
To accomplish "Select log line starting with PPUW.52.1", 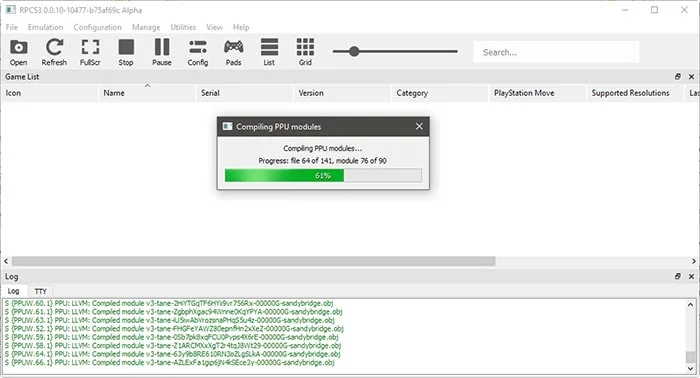I will 174,329.
